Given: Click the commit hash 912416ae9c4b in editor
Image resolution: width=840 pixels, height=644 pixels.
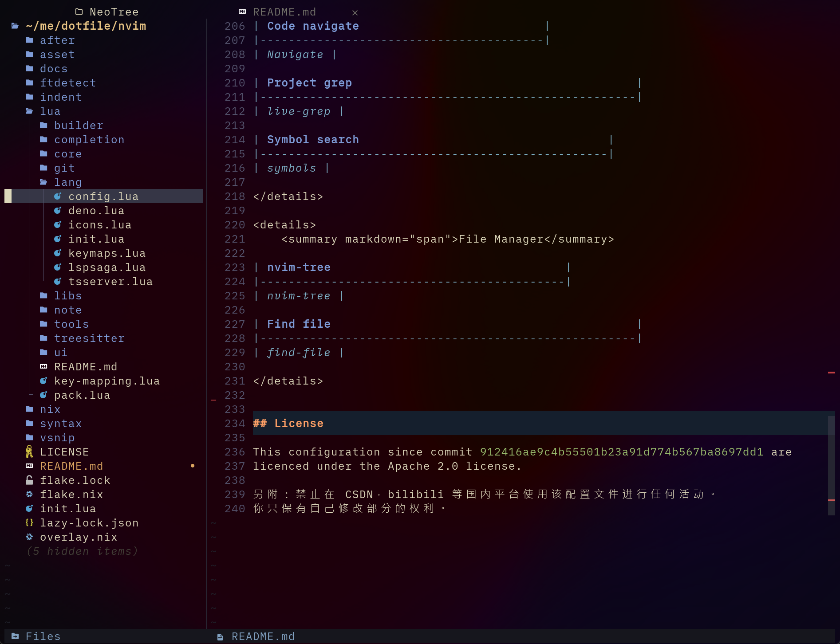Looking at the screenshot, I should [622, 452].
